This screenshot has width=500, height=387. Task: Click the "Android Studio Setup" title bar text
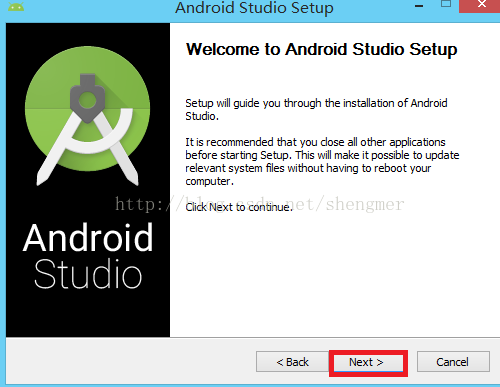[x=254, y=7]
